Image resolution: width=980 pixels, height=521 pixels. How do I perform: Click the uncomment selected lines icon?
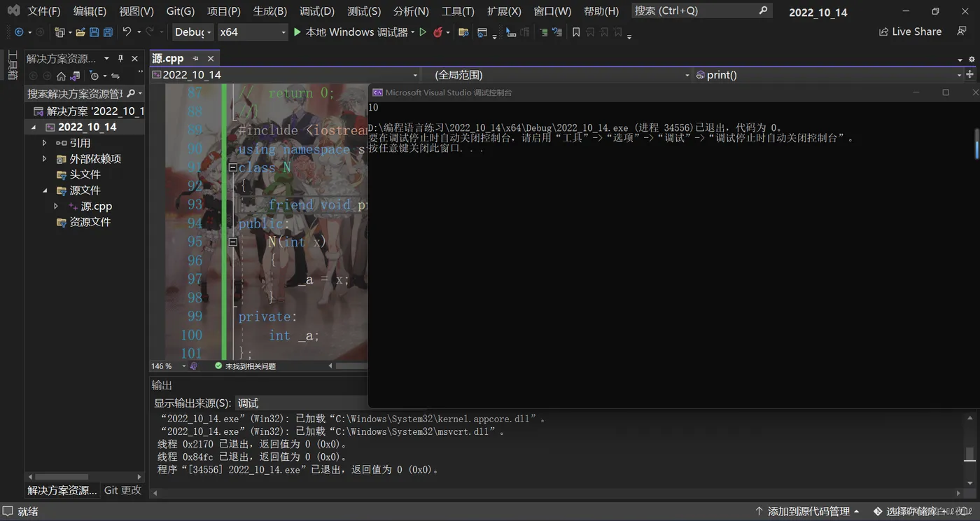(x=557, y=32)
